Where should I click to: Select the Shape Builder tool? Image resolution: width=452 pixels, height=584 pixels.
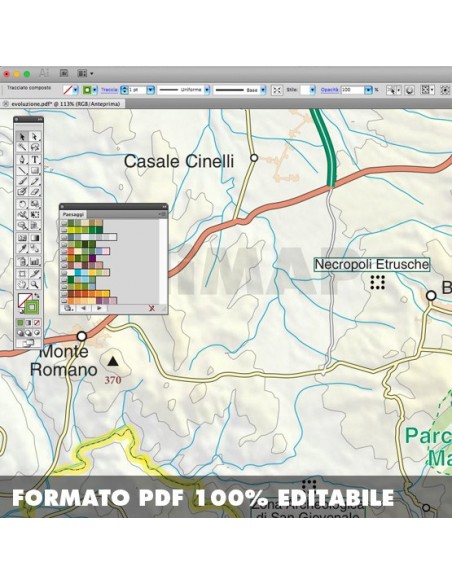click(22, 226)
